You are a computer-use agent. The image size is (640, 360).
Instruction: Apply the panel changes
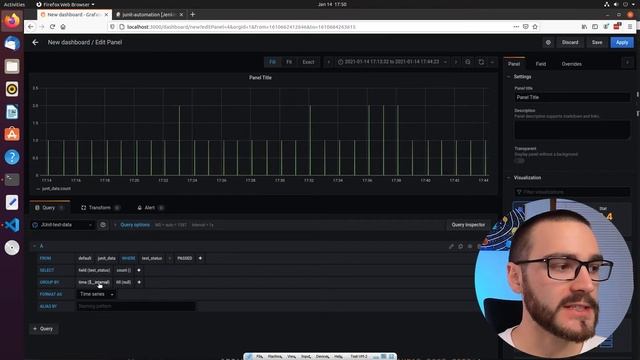pos(622,42)
